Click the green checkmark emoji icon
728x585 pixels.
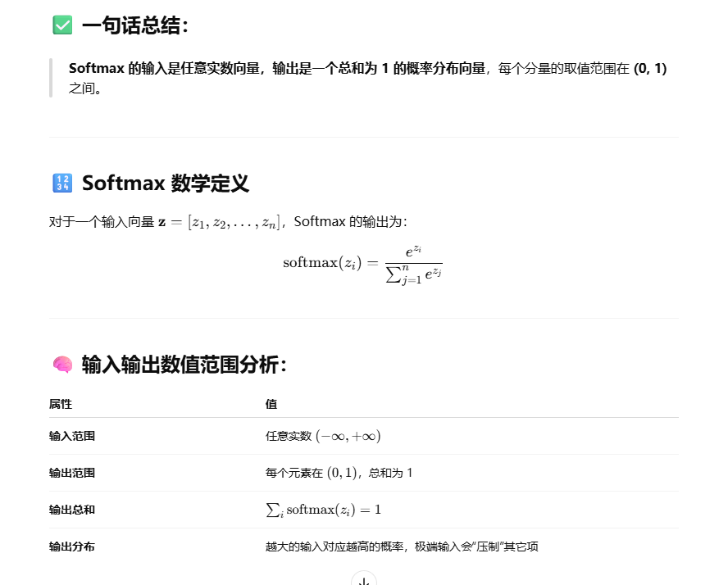tap(62, 25)
